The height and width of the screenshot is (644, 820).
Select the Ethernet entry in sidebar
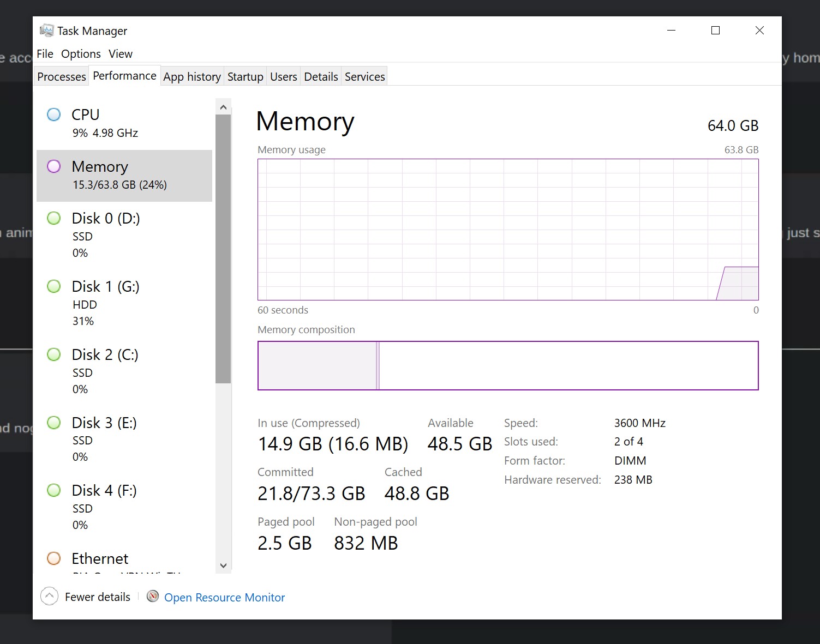pyautogui.click(x=124, y=558)
